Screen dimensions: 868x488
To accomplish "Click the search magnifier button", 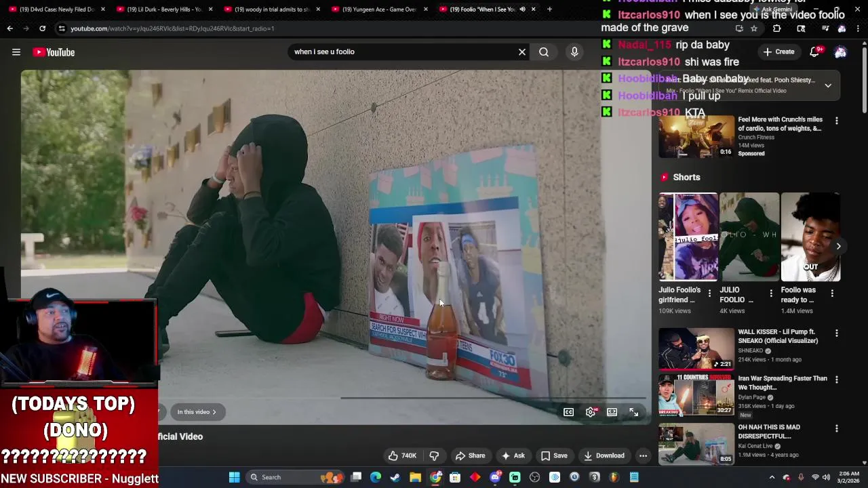I will pyautogui.click(x=544, y=52).
